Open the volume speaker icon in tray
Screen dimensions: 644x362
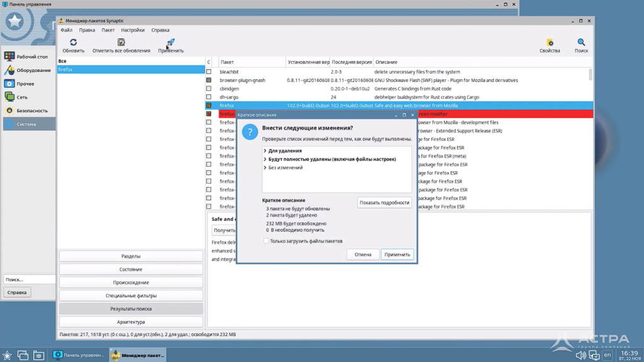click(x=580, y=355)
